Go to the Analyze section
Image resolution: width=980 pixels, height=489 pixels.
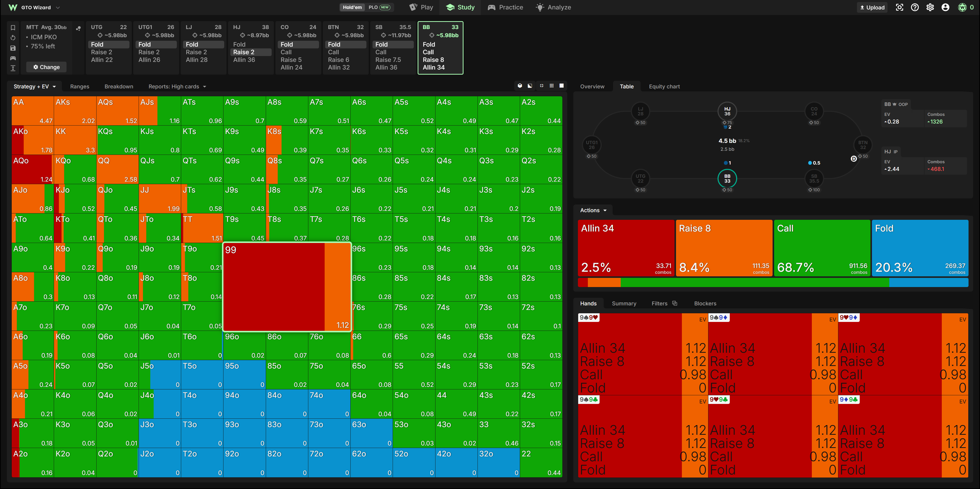click(x=553, y=7)
